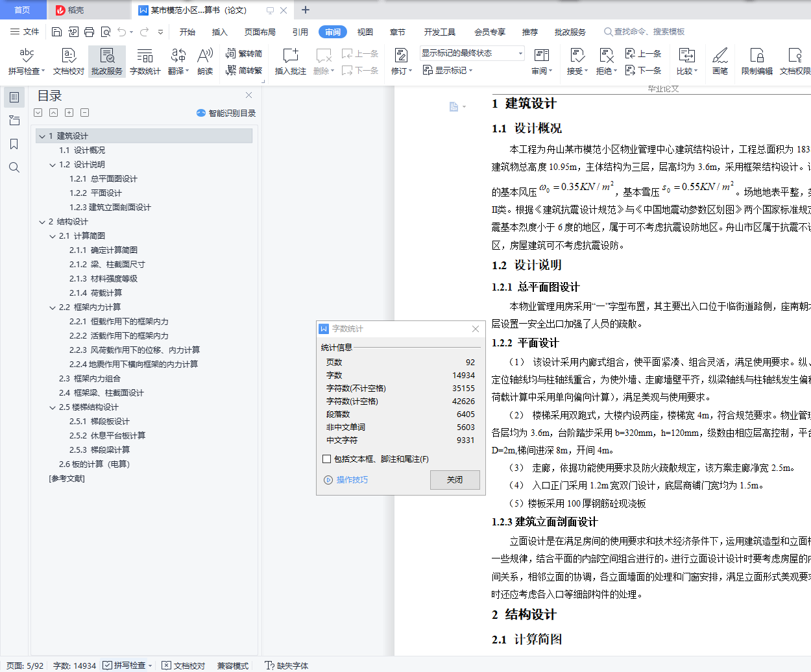Toggle 包括文本框、脚注和尾注 checkbox
811x672 pixels.
point(327,459)
